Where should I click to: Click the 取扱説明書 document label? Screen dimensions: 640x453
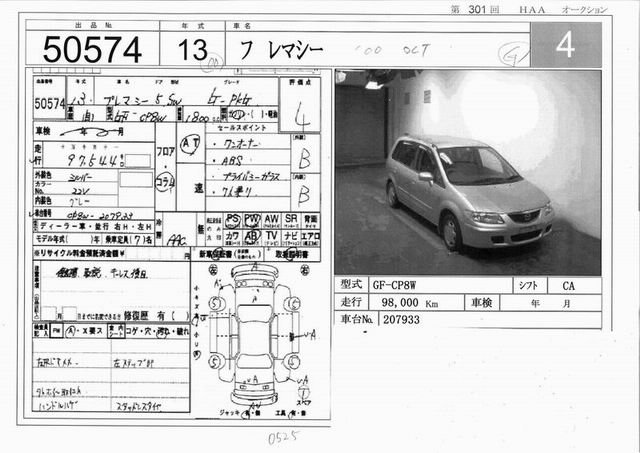point(292,254)
